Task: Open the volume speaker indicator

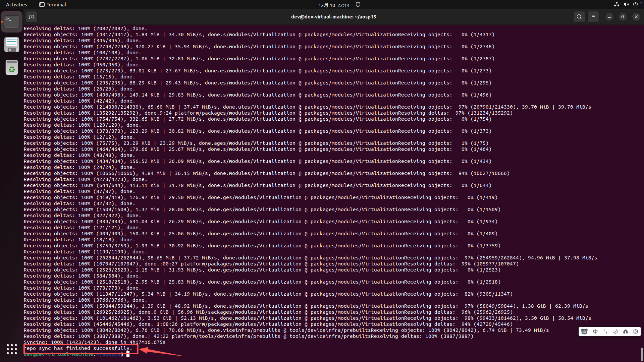Action: tap(626, 5)
